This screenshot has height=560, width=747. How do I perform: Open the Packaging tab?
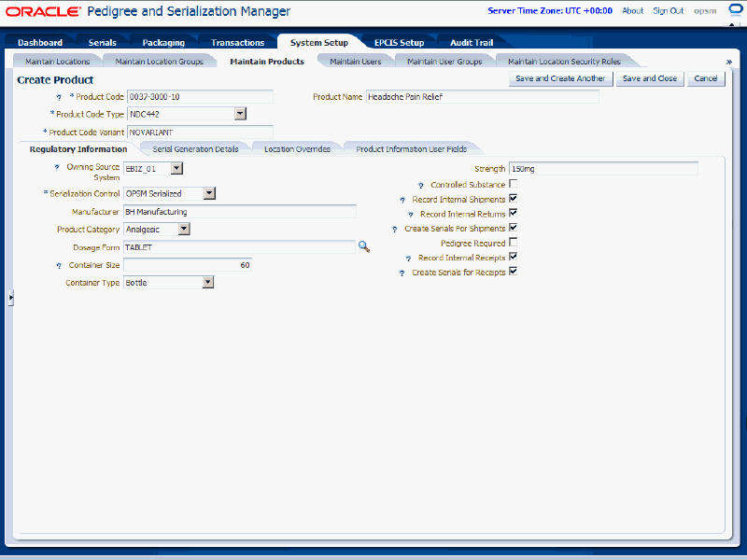tap(163, 42)
